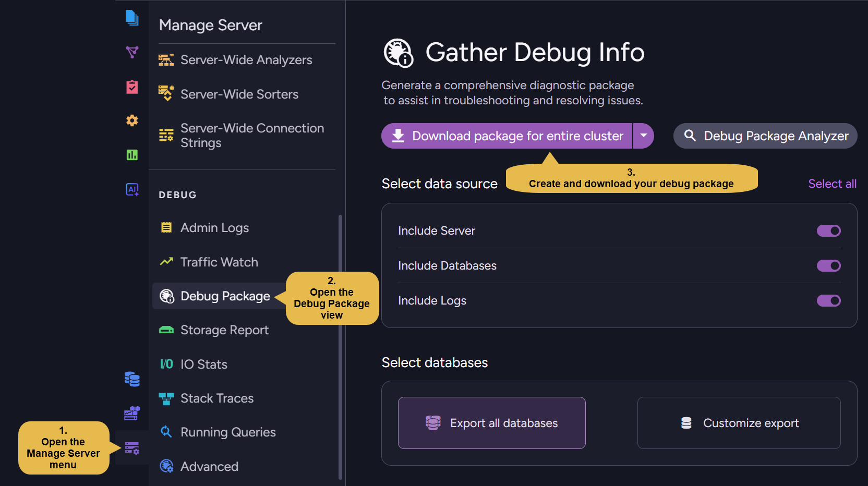868x486 pixels.
Task: Click the database icon on Export all databases
Action: (x=433, y=423)
